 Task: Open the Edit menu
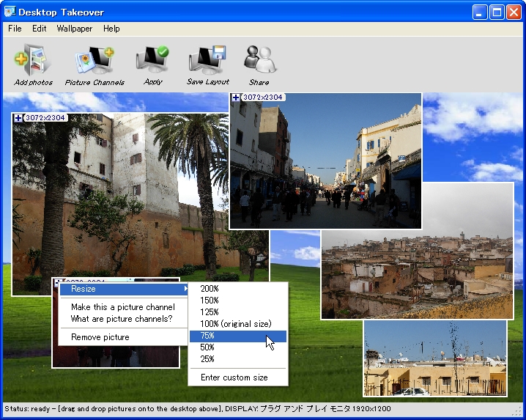(40, 29)
